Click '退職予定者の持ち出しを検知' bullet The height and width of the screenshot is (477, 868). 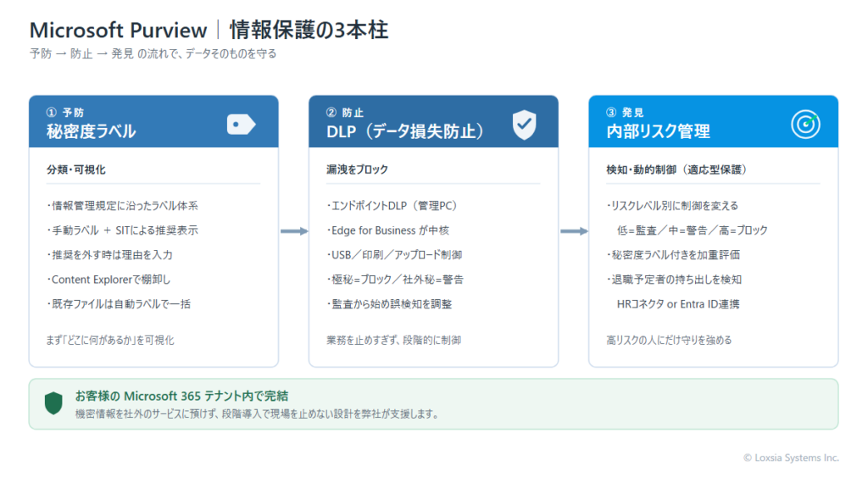[674, 280]
